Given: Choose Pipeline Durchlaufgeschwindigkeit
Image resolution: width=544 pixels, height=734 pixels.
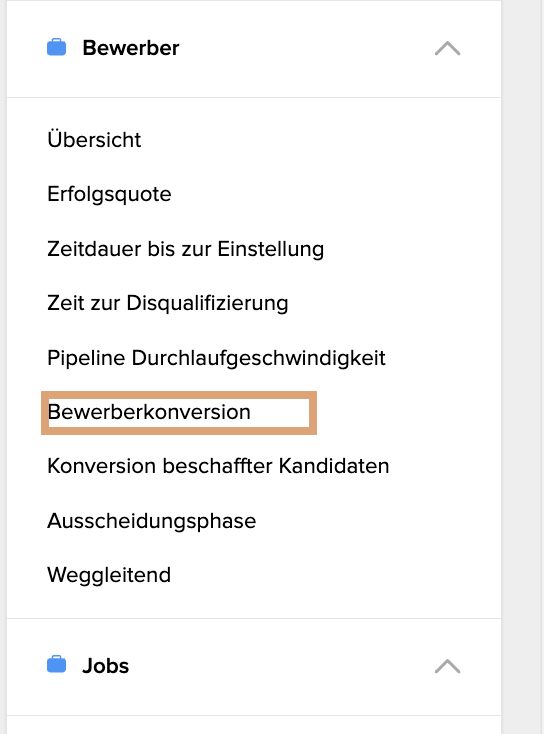Looking at the screenshot, I should point(216,358).
